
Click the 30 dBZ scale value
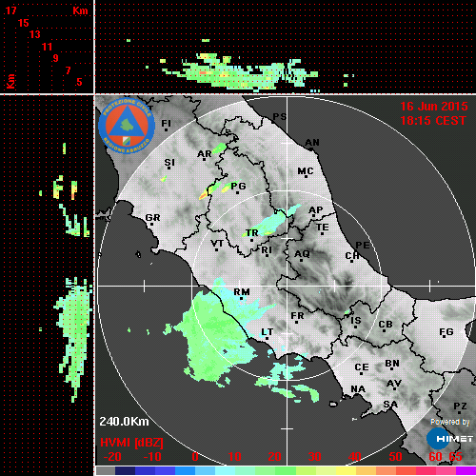pyautogui.click(x=314, y=457)
